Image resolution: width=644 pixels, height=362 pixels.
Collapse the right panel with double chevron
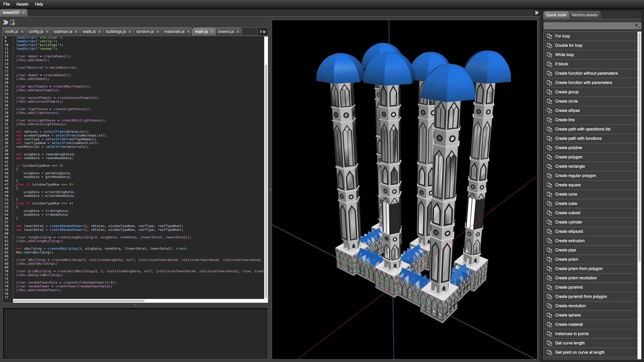tap(536, 13)
